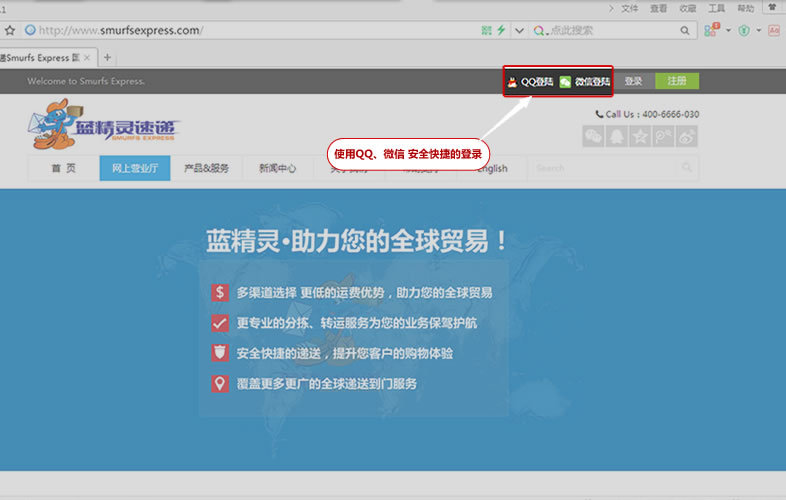Click the green shield security icon

click(744, 31)
